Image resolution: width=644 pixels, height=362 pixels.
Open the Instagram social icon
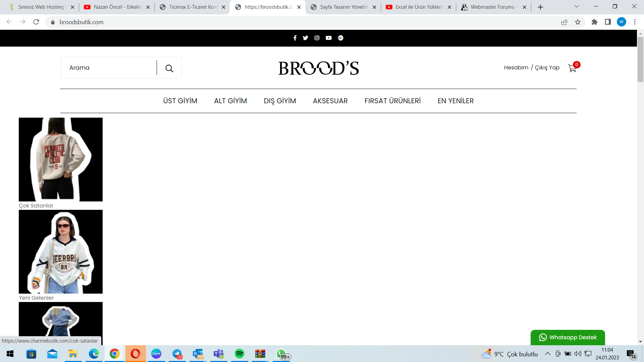[317, 38]
